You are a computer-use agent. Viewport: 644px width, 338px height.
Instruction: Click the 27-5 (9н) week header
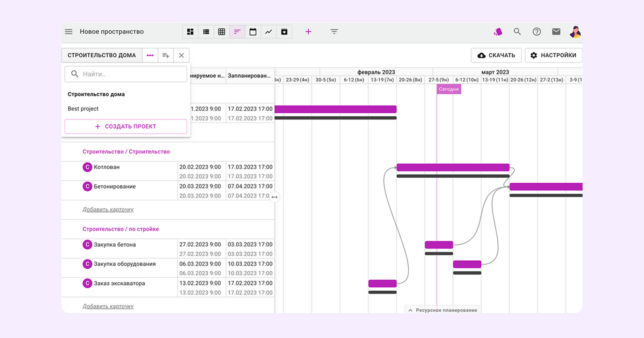click(439, 80)
